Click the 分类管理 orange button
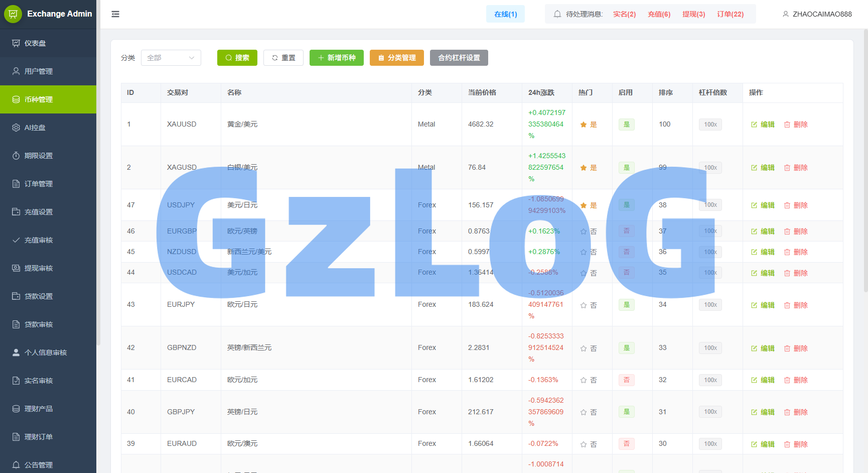868x473 pixels. pyautogui.click(x=397, y=58)
